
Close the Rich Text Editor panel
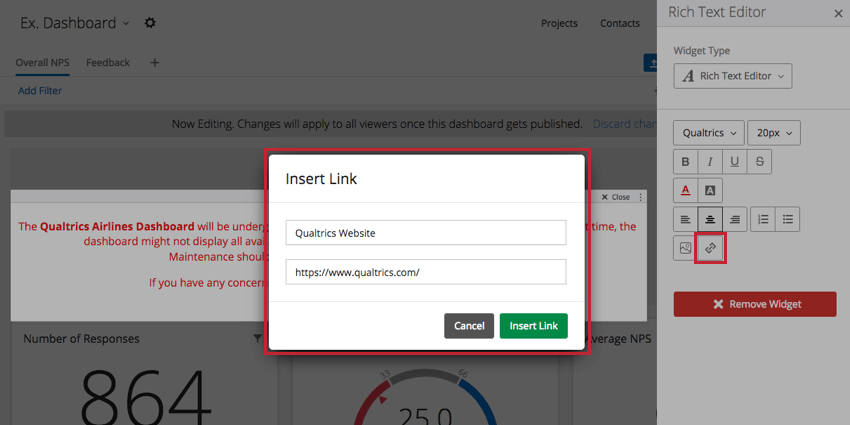tap(838, 14)
